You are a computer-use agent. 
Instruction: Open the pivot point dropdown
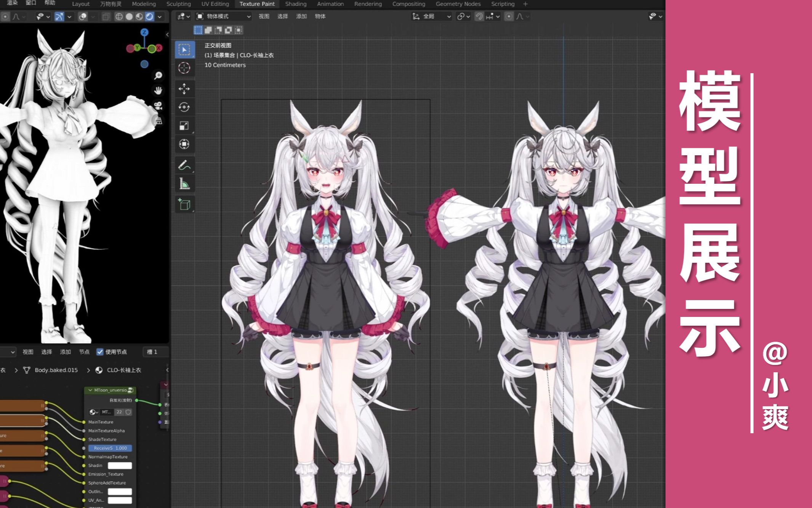464,17
